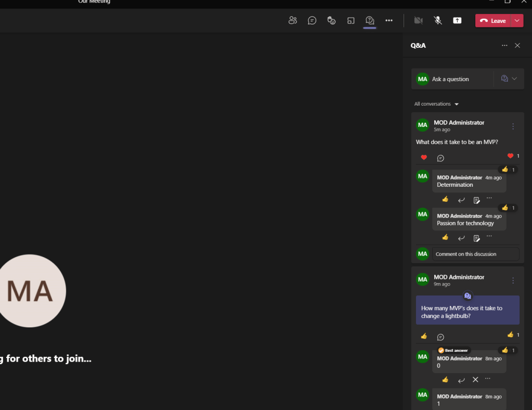532x410 pixels.
Task: Click the Share content tray icon
Action: click(457, 20)
